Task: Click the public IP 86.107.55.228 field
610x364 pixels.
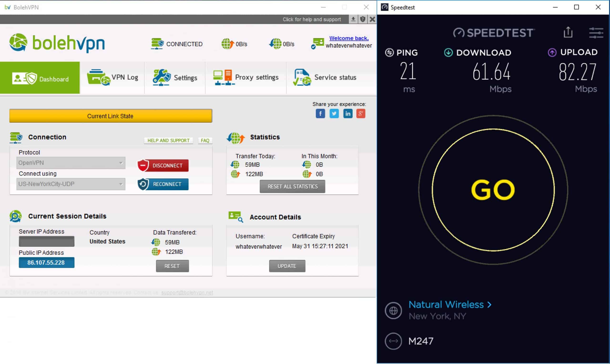Action: point(46,263)
